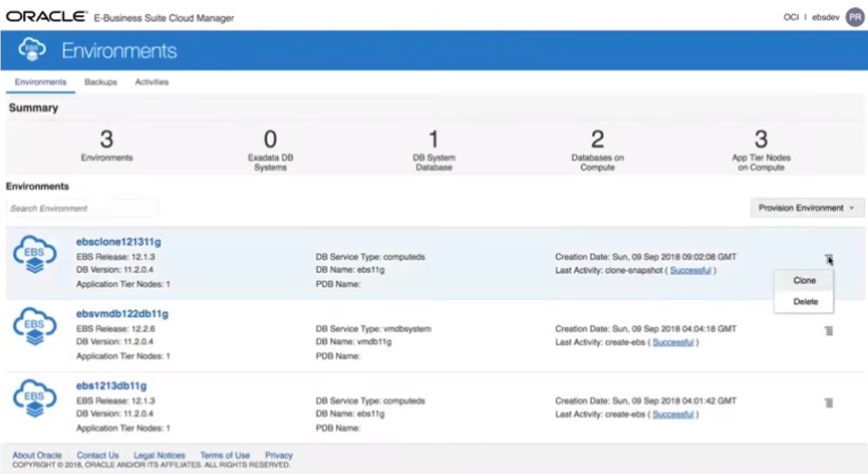
Task: Open the Legal Notices footer link
Action: tap(159, 455)
